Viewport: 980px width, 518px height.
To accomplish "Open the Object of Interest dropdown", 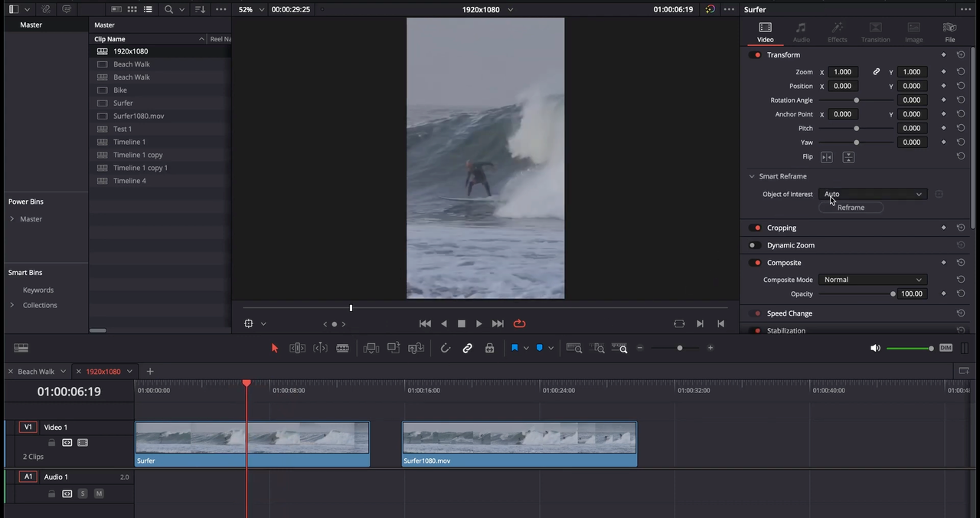I will pos(873,194).
